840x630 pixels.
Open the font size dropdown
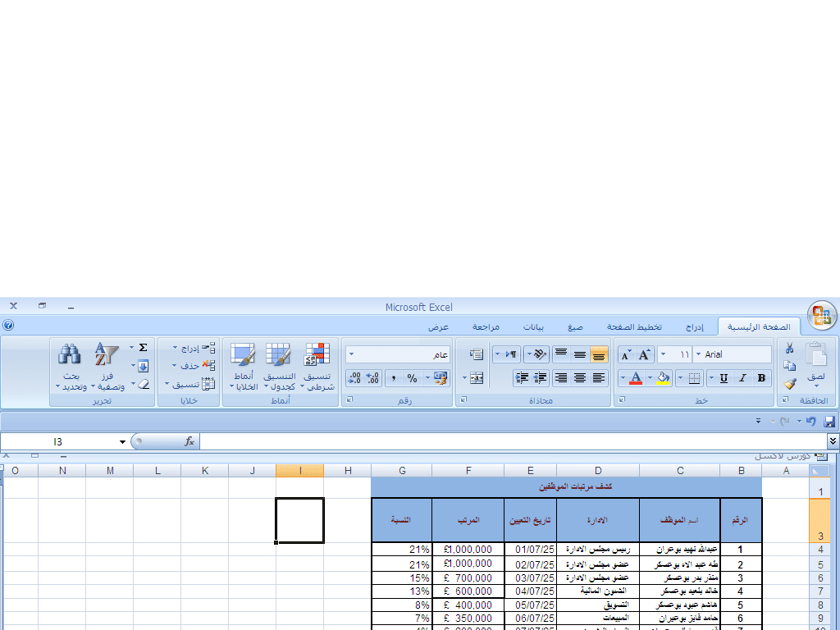[663, 354]
